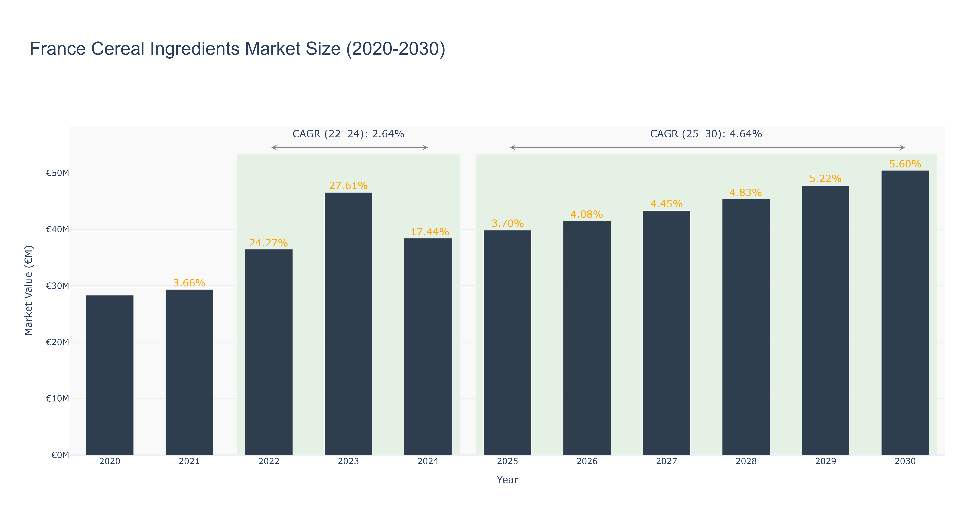This screenshot has width=980, height=525.
Task: Click the 2021 market value bar
Action: pos(189,372)
